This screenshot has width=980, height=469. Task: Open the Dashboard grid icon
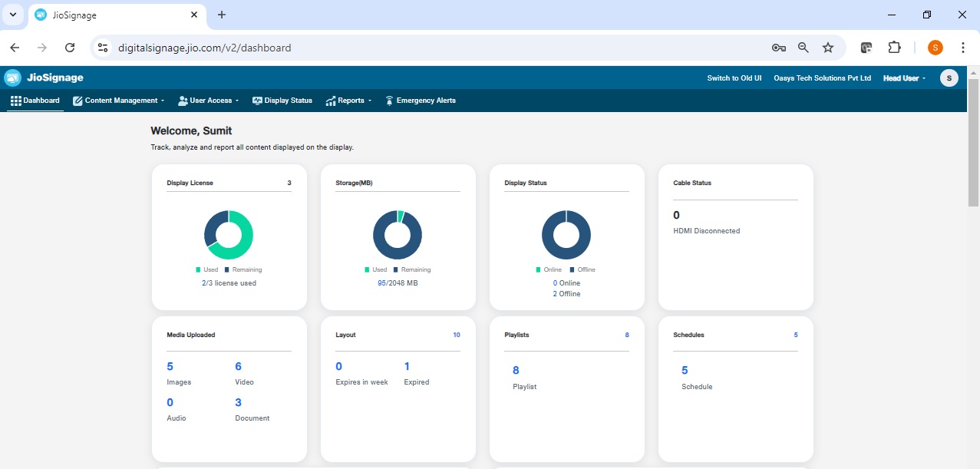(x=15, y=101)
